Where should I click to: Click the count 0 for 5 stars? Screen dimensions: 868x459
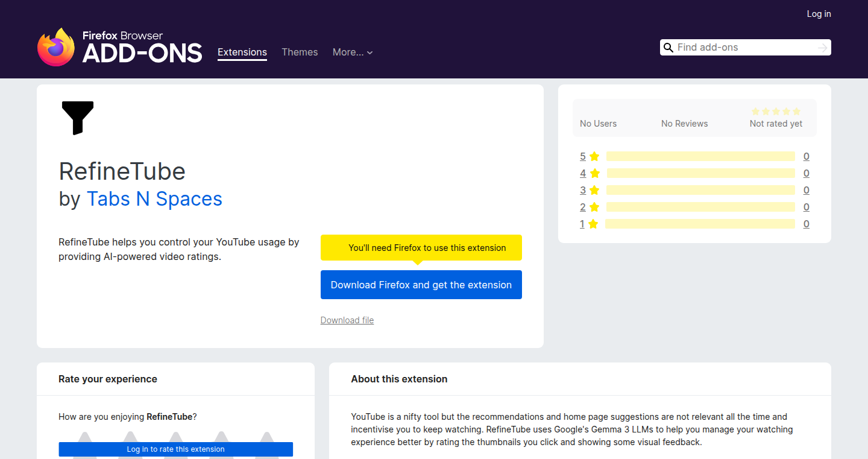pos(807,156)
